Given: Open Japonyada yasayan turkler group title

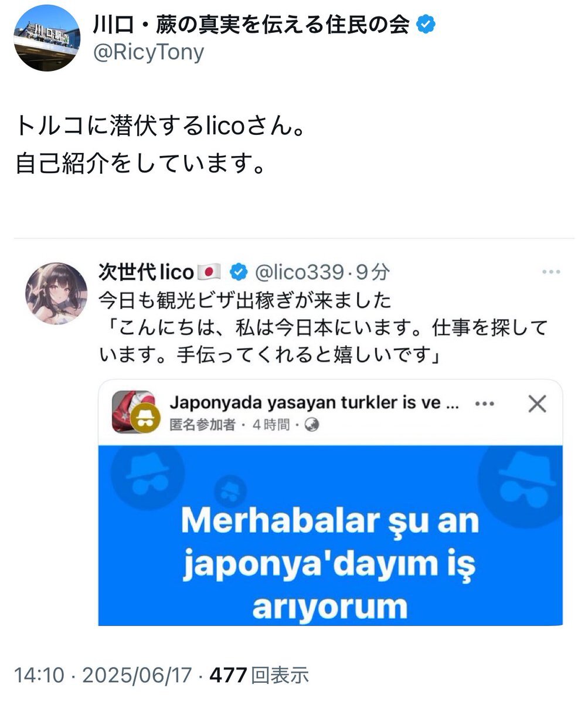Looking at the screenshot, I should 314,403.
